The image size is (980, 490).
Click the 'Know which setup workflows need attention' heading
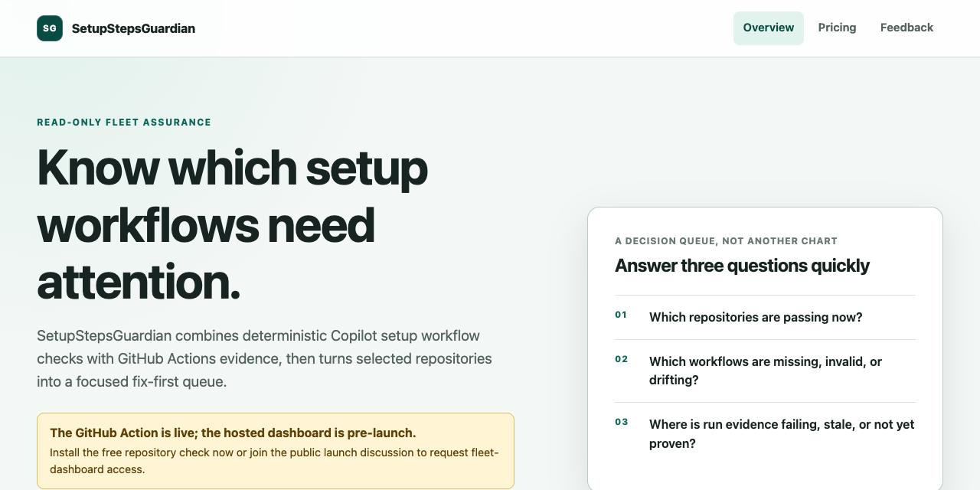(x=232, y=225)
